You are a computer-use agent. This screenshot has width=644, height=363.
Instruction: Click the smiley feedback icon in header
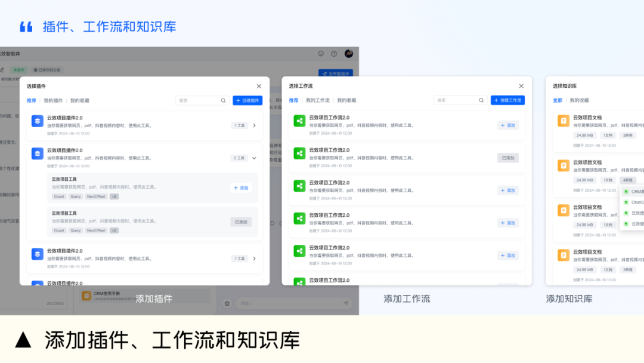coord(321,54)
